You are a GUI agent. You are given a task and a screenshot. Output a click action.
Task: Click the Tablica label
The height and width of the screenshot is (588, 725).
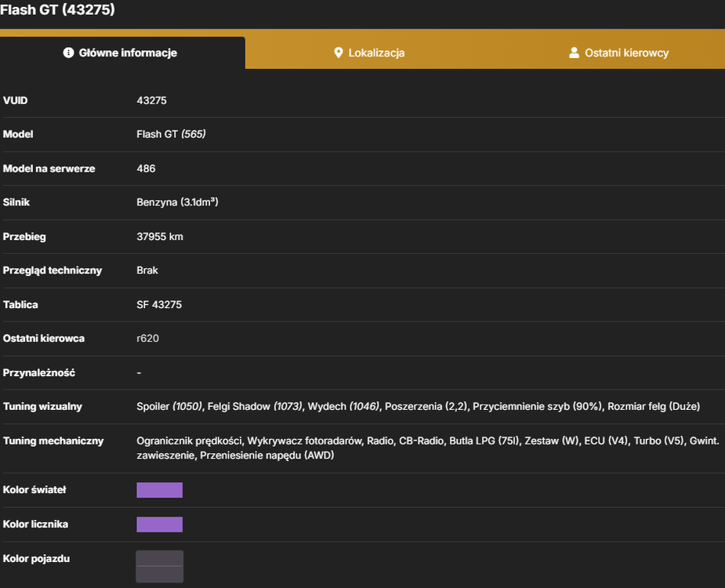click(20, 304)
